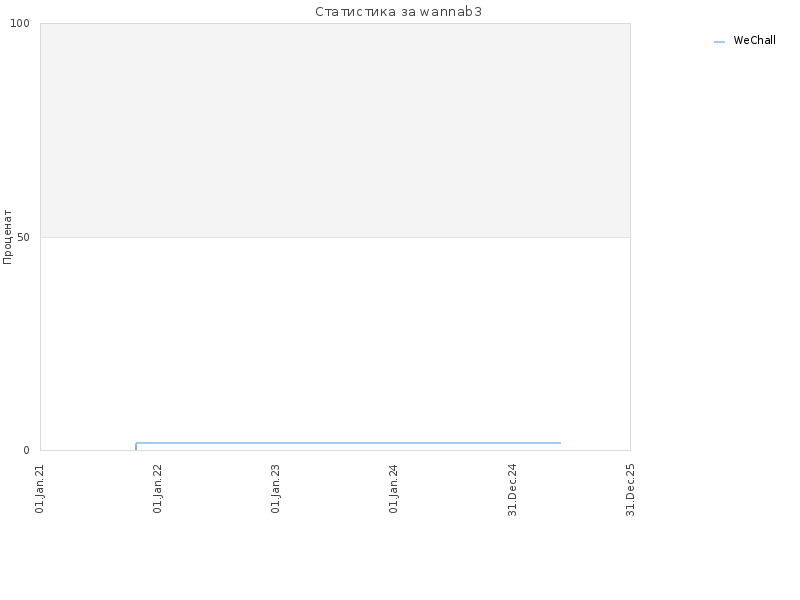
Task: Click the 01.Jan.24 date label
Action: [x=393, y=488]
